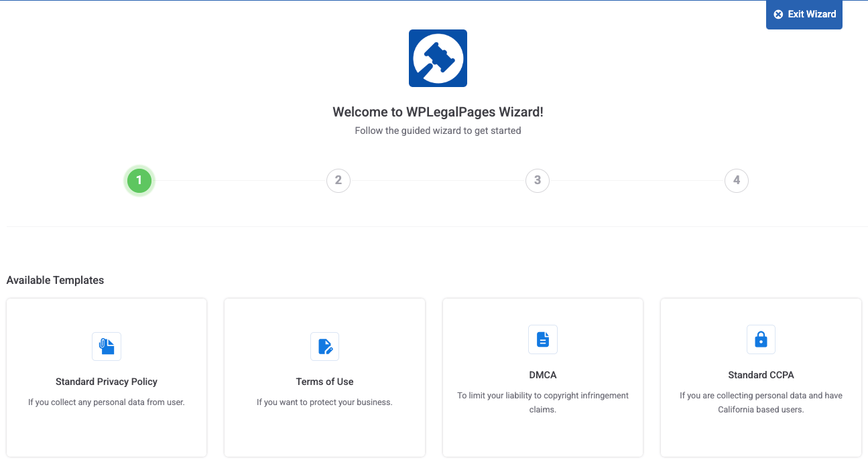The image size is (868, 464).
Task: Select the DMCA template title
Action: click(543, 375)
